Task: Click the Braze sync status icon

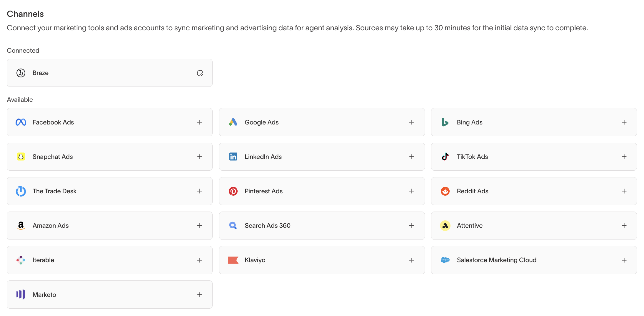Action: click(200, 73)
